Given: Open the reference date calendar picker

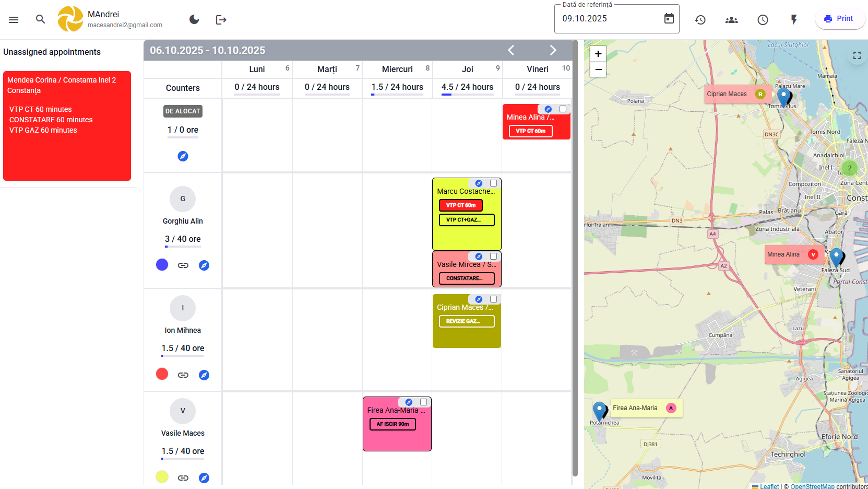Looking at the screenshot, I should 669,19.
